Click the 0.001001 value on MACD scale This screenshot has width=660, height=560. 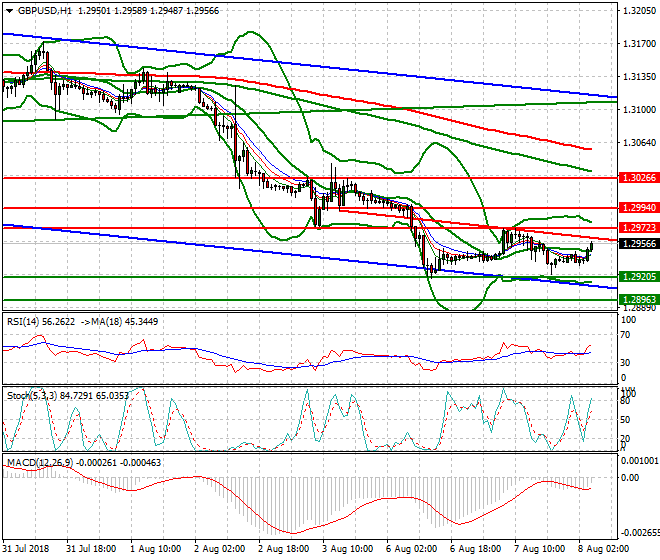(637, 459)
